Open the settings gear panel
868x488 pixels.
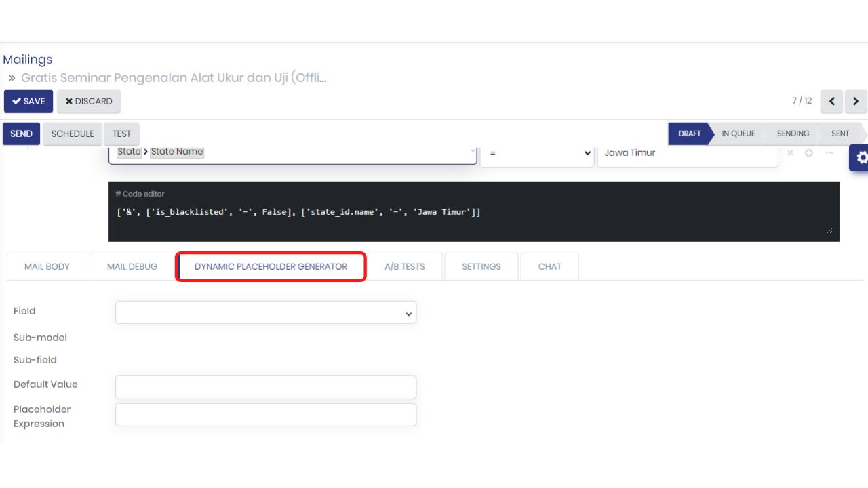coord(860,157)
